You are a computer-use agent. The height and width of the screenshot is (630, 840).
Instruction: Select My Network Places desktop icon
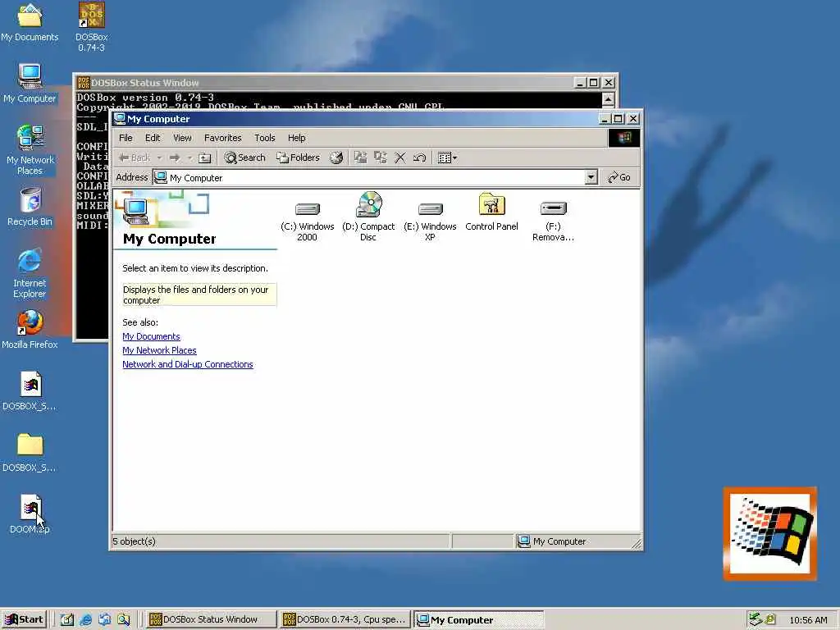pos(30,150)
